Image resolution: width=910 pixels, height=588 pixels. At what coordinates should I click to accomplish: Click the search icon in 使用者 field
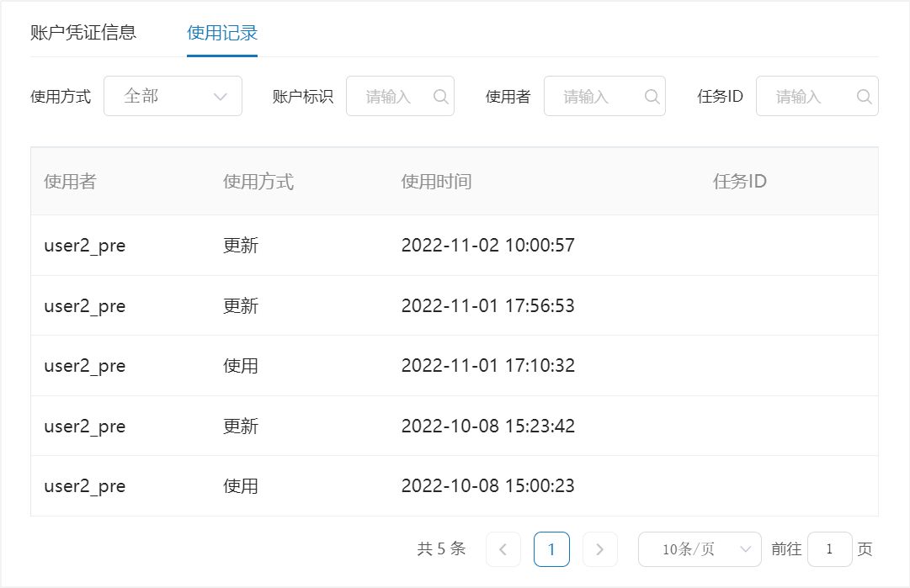(652, 97)
